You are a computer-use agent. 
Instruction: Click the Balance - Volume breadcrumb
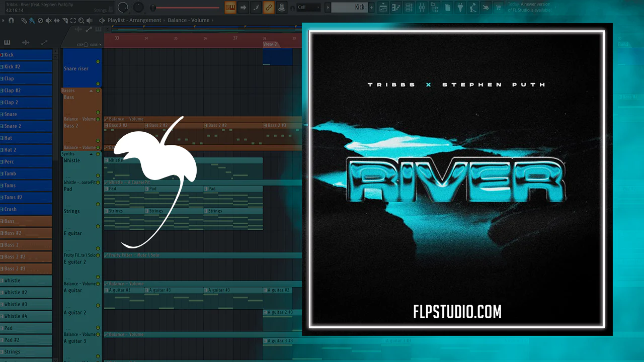pos(189,21)
